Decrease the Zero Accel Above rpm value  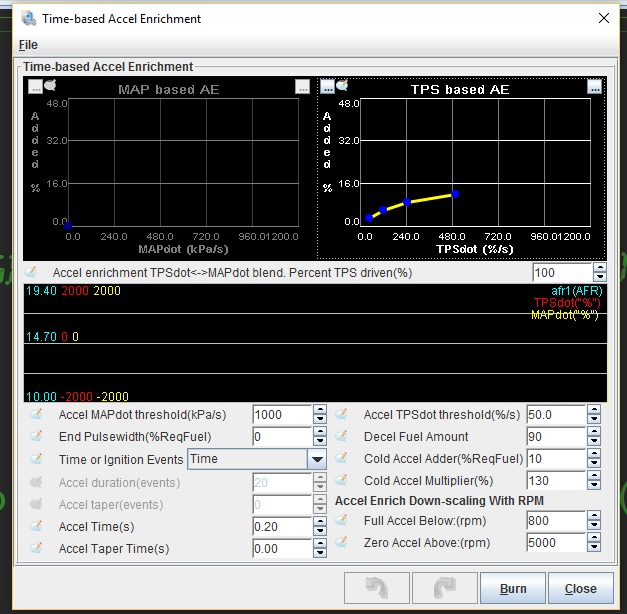point(599,548)
